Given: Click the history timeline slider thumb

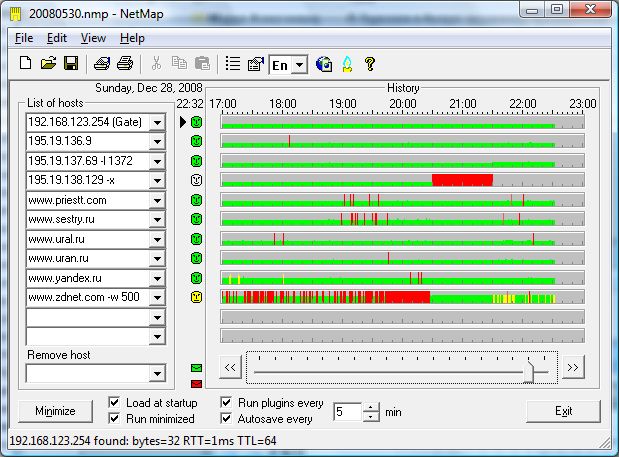Looking at the screenshot, I should coord(529,372).
